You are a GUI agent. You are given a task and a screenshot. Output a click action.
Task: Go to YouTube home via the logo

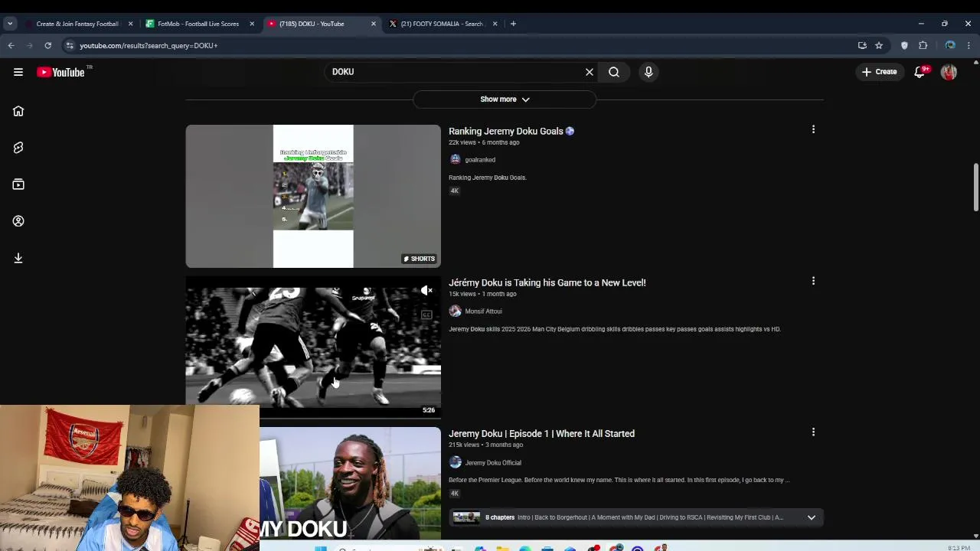(60, 72)
